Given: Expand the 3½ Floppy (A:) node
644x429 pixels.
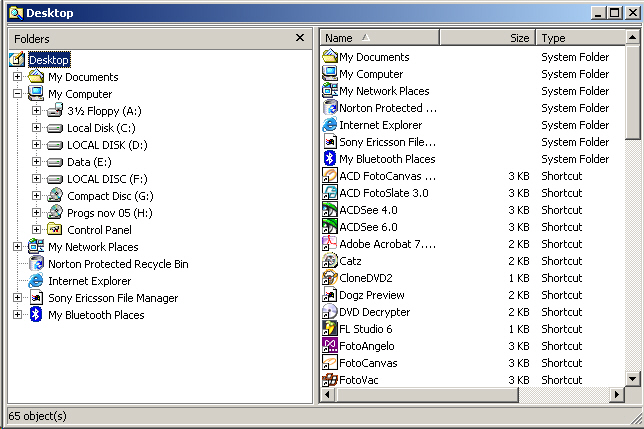Looking at the screenshot, I should pyautogui.click(x=36, y=110).
